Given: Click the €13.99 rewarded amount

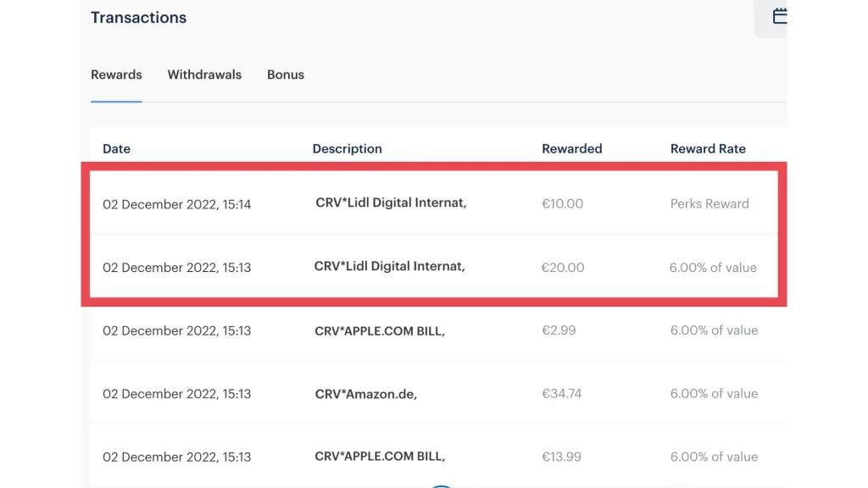Looking at the screenshot, I should click(562, 457).
